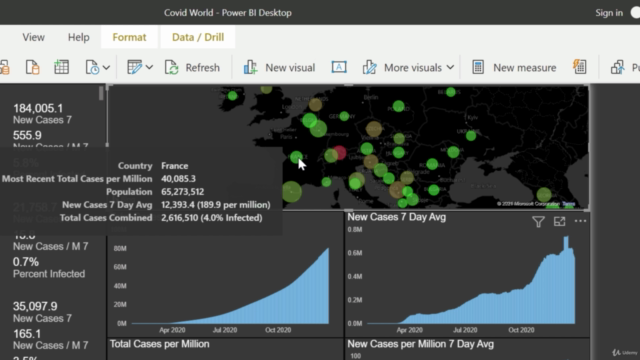The image size is (640, 360).
Task: Select the France bubble on the map
Action: [x=296, y=157]
